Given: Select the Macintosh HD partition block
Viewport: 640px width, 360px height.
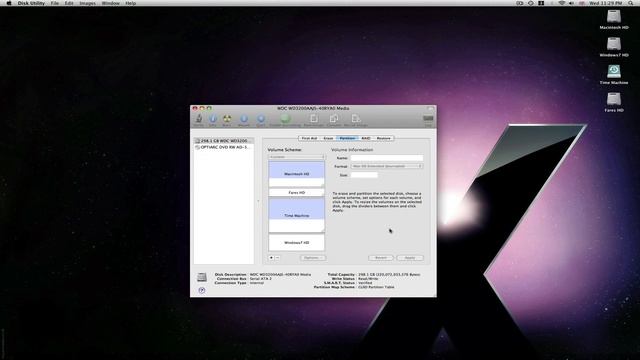Looking at the screenshot, I should [296, 174].
